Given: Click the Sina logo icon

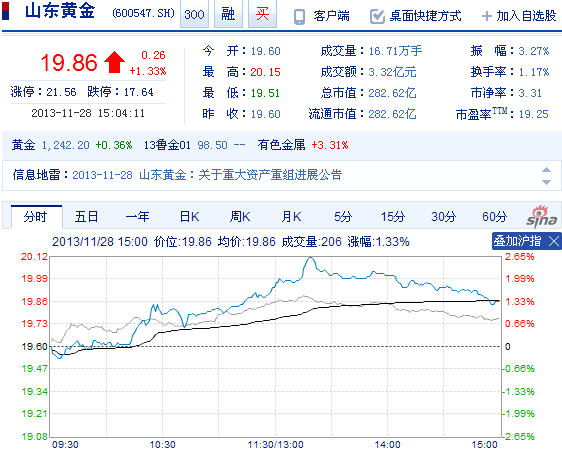Looking at the screenshot, I should [x=542, y=217].
